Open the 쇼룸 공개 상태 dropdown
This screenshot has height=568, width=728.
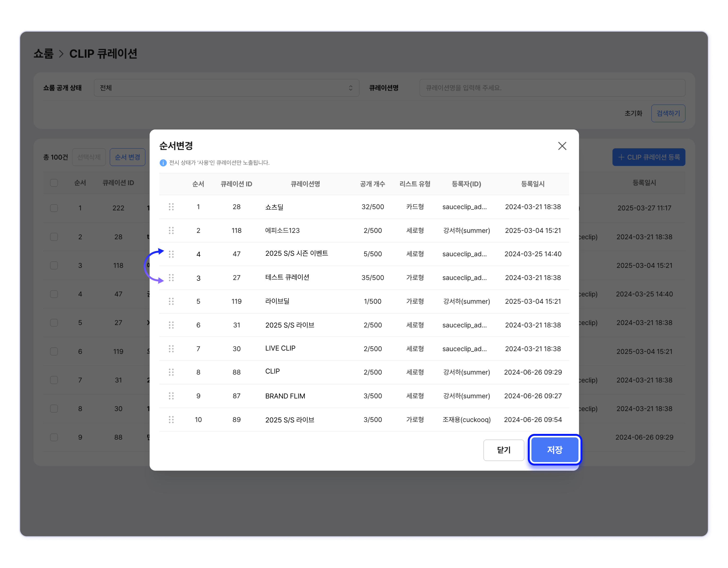pos(226,88)
